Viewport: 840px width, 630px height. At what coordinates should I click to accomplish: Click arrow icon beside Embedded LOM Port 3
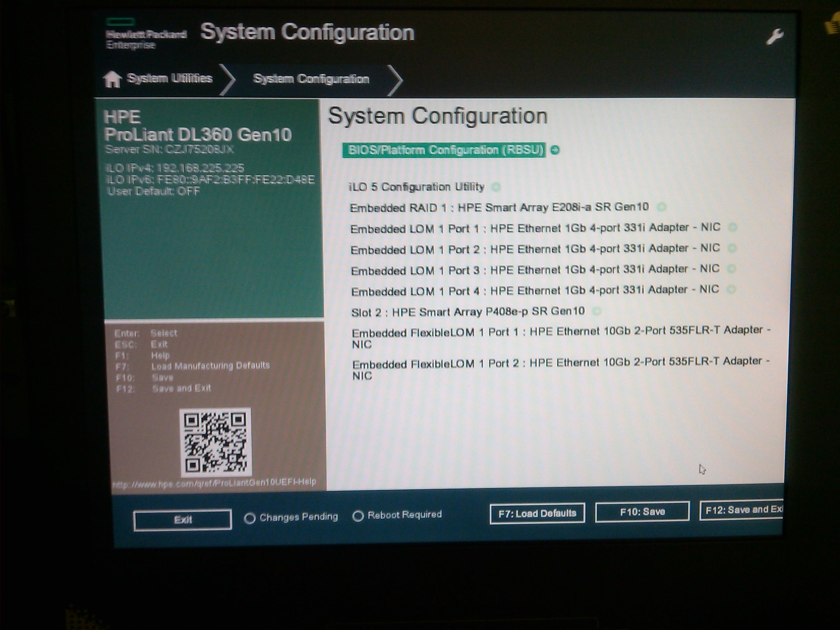(x=731, y=269)
